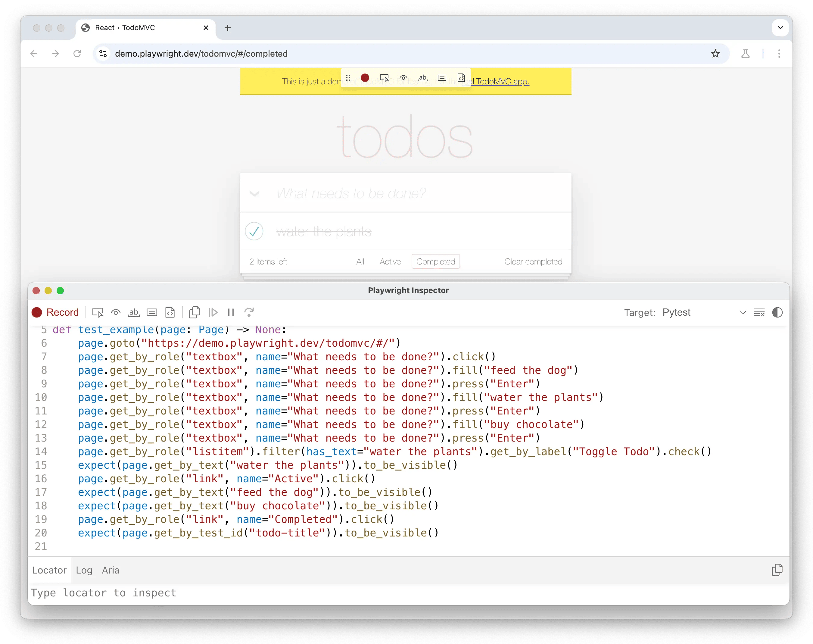Copy generated code with toolbar copy icon

(x=195, y=313)
